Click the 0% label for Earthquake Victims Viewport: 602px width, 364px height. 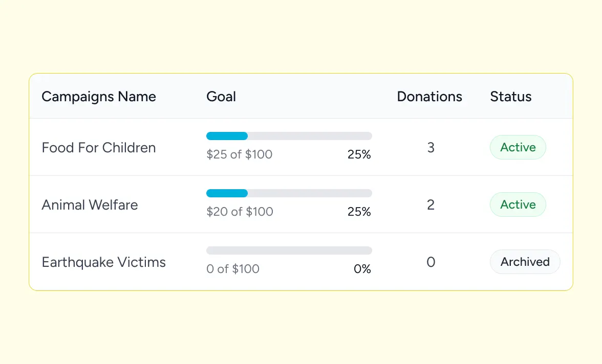(362, 269)
